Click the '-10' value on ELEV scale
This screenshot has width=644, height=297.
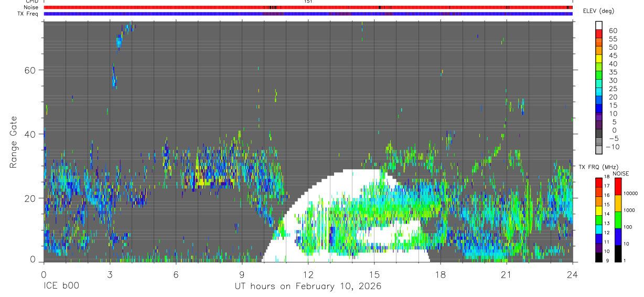pos(612,147)
